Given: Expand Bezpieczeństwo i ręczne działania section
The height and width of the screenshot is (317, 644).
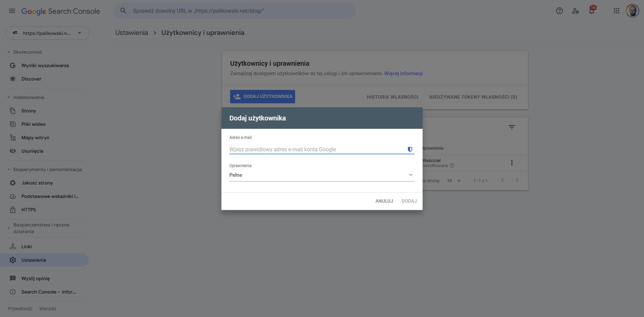Looking at the screenshot, I should click(9, 228).
